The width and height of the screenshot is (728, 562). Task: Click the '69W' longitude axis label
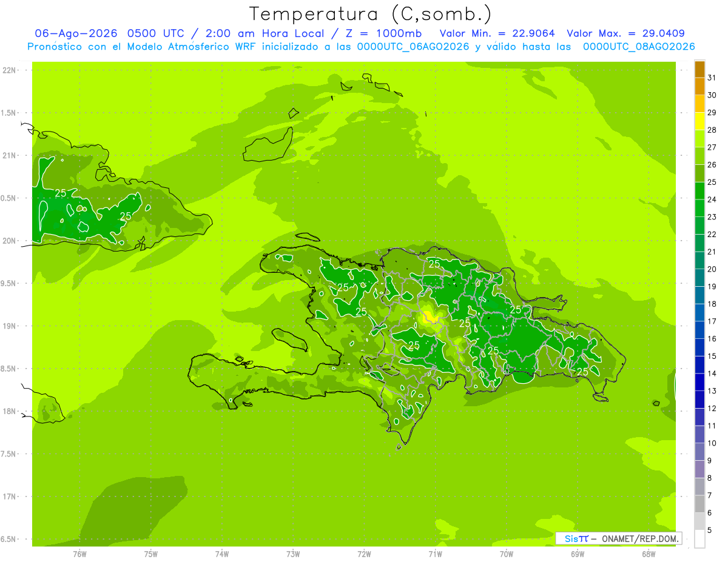point(578,554)
